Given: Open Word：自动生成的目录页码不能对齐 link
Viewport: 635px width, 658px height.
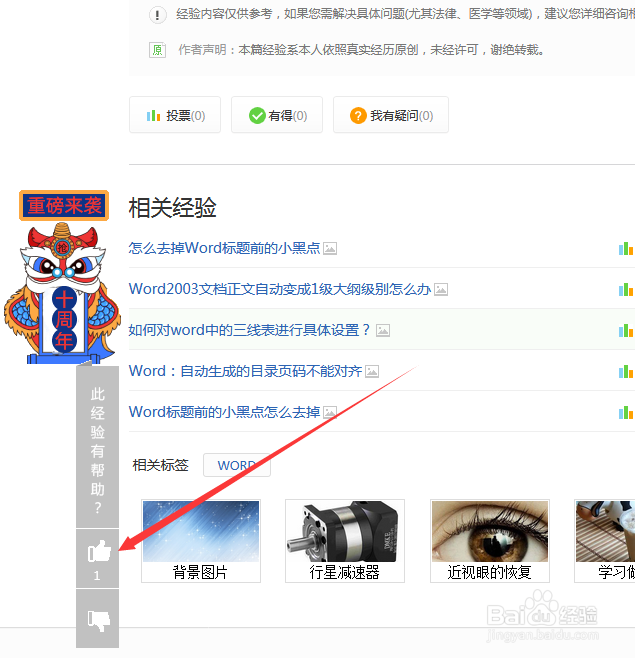Looking at the screenshot, I should tap(246, 371).
